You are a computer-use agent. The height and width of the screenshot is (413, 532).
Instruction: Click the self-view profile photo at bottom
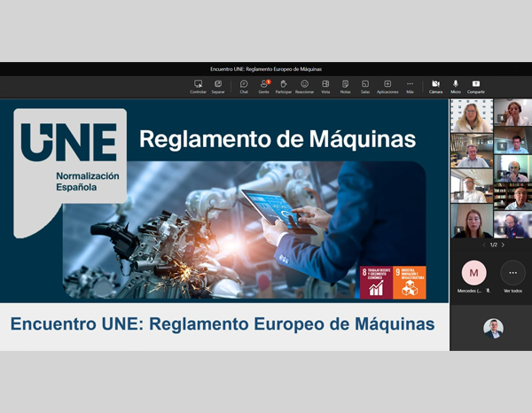(493, 328)
